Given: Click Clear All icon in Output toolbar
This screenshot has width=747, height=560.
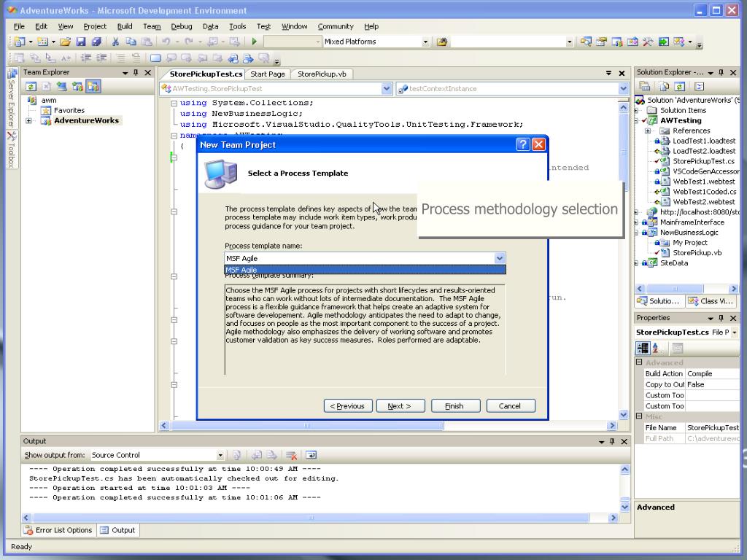Looking at the screenshot, I should (292, 455).
